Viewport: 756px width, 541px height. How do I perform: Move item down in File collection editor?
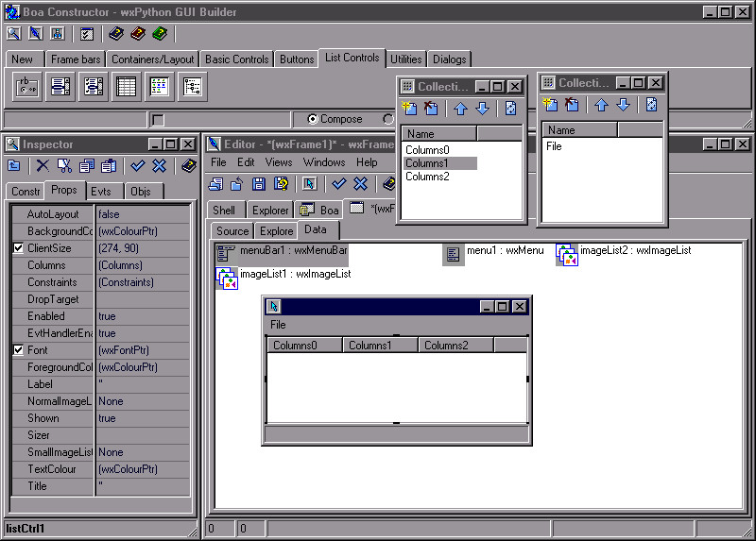[623, 105]
